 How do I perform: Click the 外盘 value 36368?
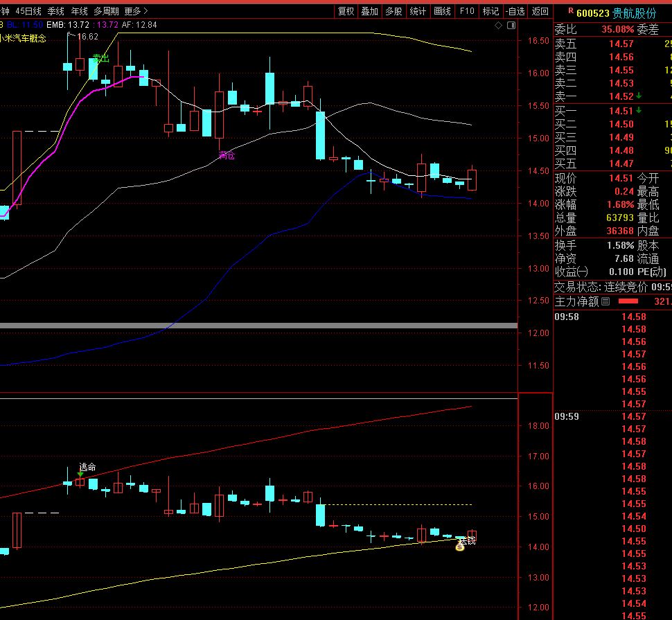pos(620,231)
